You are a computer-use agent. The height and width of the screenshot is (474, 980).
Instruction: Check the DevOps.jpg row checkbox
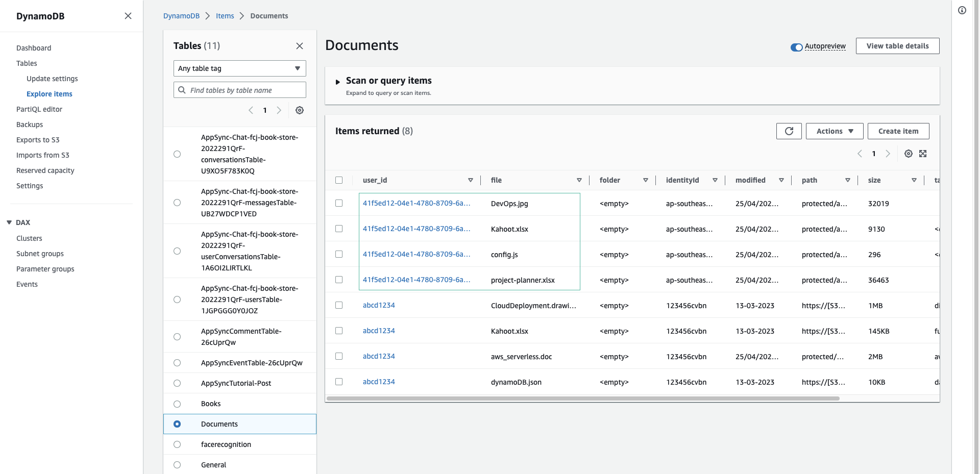coord(339,203)
